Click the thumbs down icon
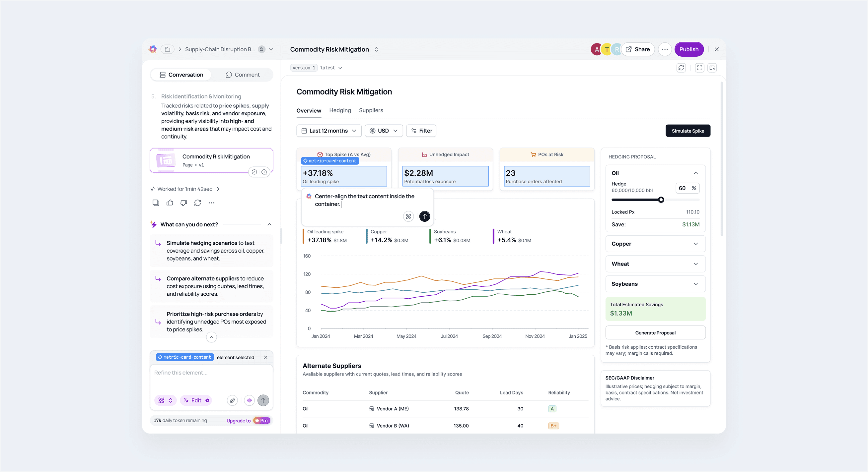The image size is (868, 472). (183, 203)
